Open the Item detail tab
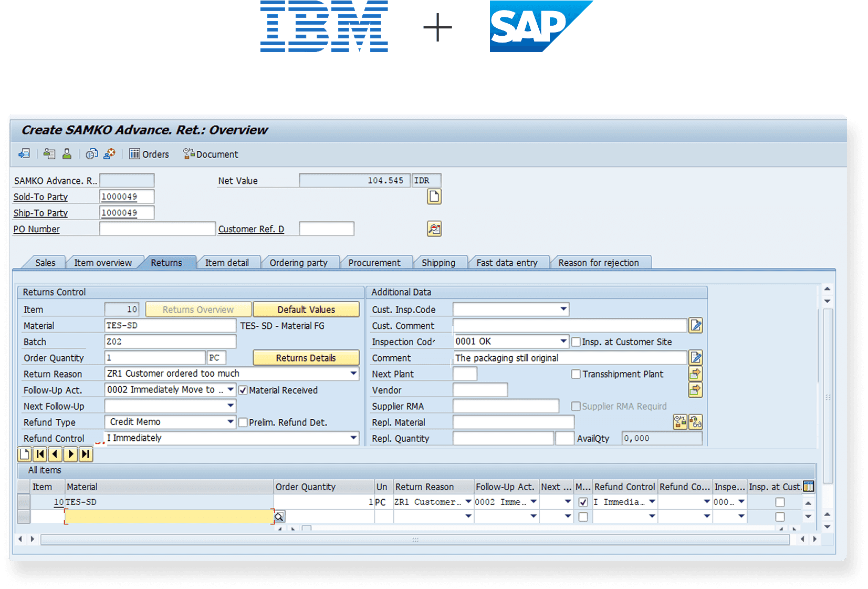 (227, 263)
